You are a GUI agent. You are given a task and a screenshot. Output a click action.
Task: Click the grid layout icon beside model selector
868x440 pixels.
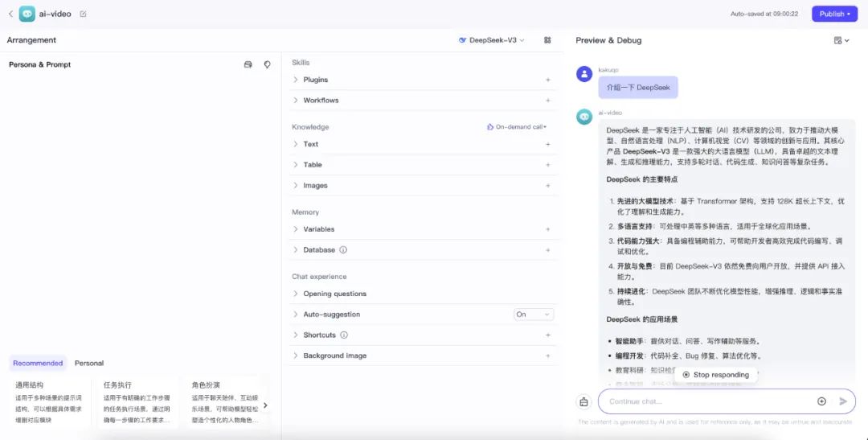(547, 40)
